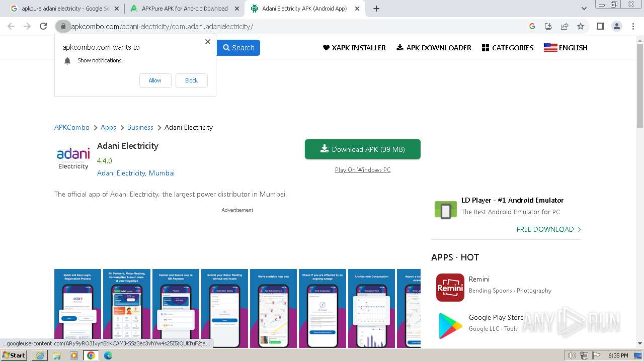Viewport: 644px width, 362px height.
Task: Share this page via the share icon
Action: tap(565, 26)
